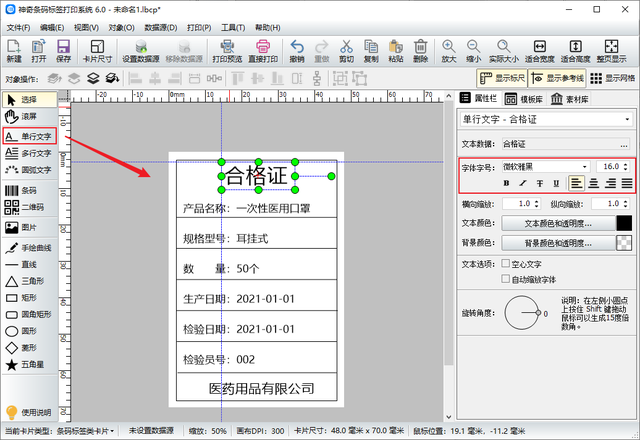The image size is (640, 440).
Task: Click the 背景颜色和透明度 button
Action: (558, 243)
